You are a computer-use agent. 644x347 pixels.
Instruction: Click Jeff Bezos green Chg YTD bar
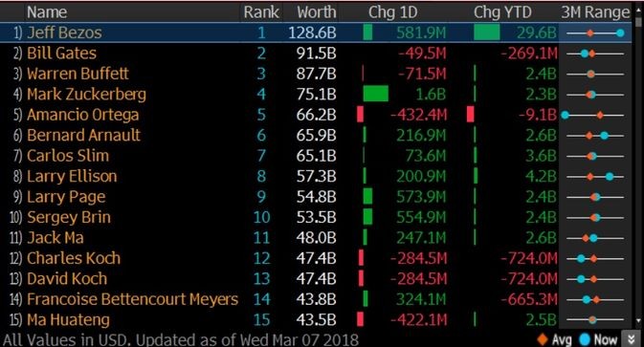[487, 33]
